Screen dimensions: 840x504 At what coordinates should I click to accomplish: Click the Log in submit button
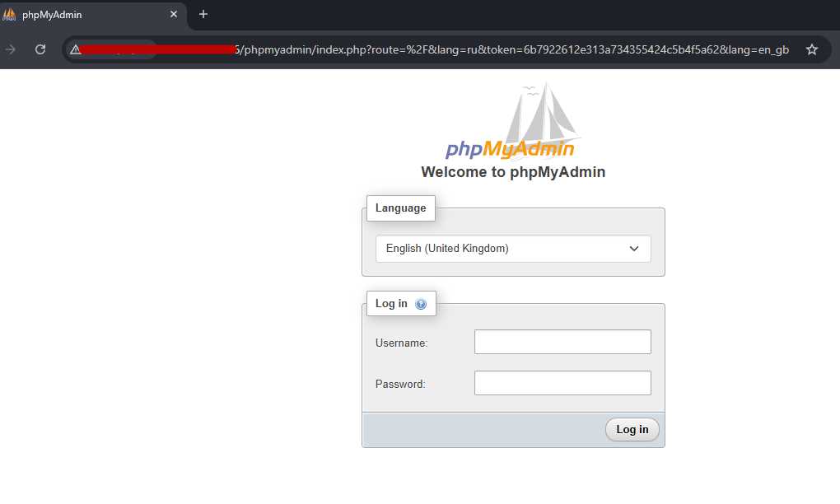[632, 430]
